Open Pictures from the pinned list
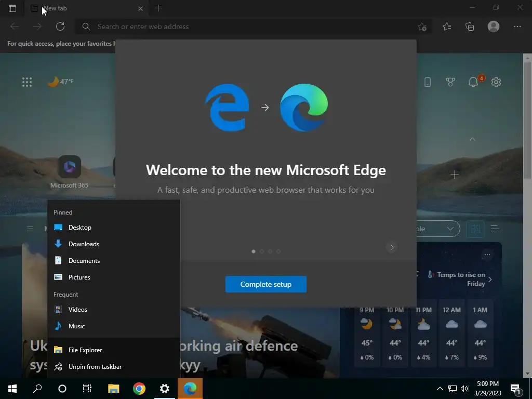Viewport: 532px width, 399px height. click(114, 277)
